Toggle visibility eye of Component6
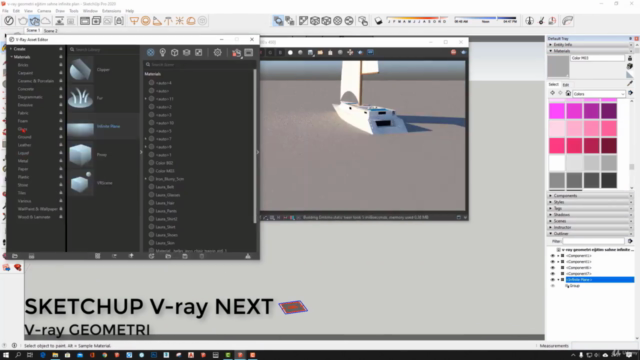 (553, 268)
